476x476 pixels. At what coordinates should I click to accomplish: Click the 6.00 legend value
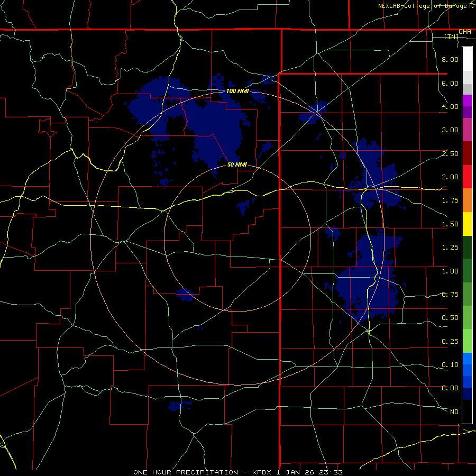point(450,83)
